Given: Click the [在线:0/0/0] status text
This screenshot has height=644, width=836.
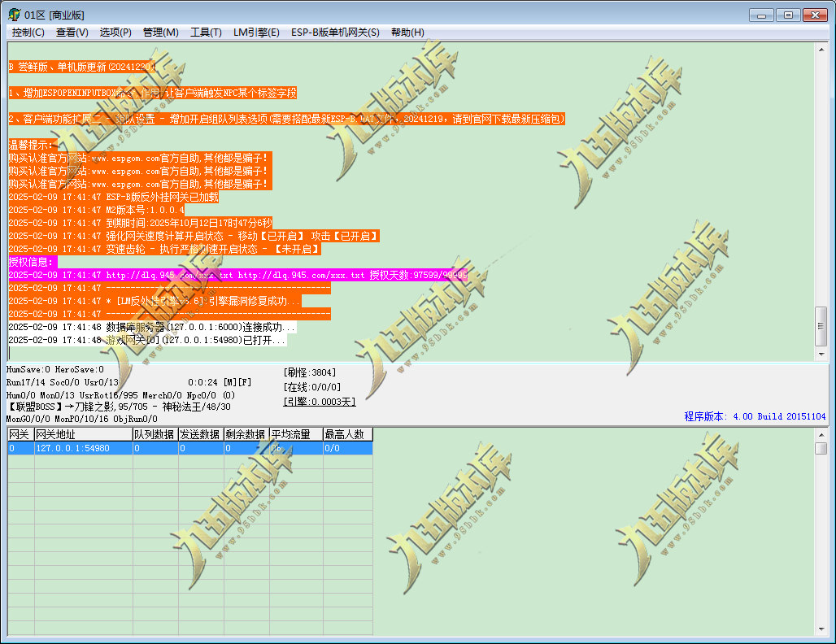Looking at the screenshot, I should [x=312, y=387].
